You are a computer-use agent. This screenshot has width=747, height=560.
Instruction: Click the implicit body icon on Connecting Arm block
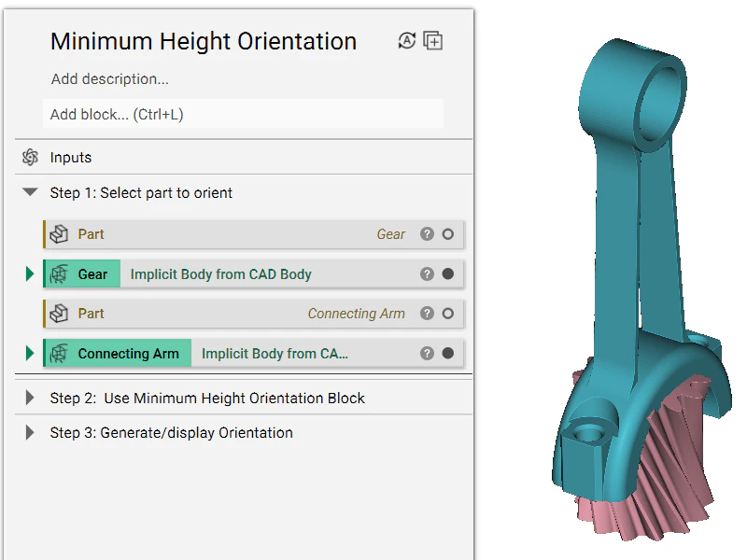click(59, 354)
